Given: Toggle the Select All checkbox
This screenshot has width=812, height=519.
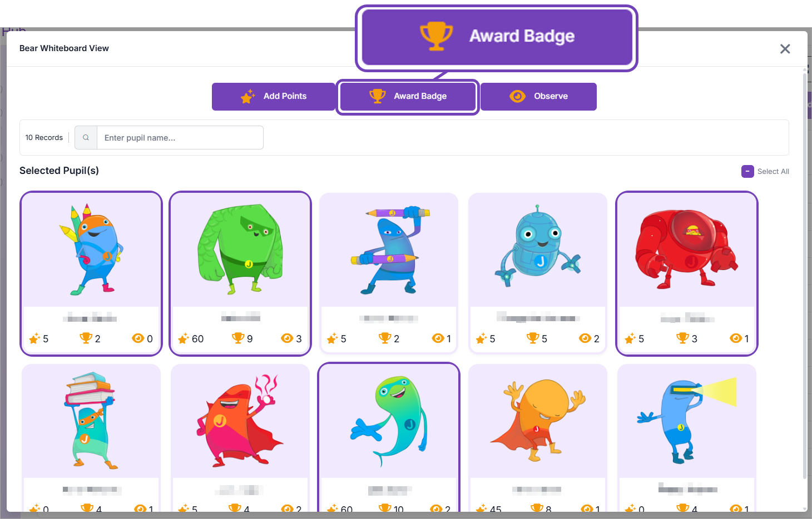Looking at the screenshot, I should click(747, 171).
